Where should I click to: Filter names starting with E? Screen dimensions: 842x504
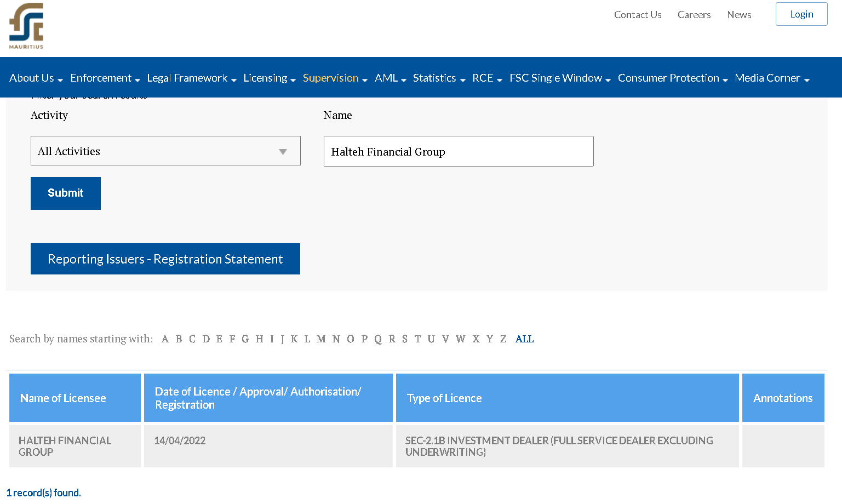coord(219,339)
